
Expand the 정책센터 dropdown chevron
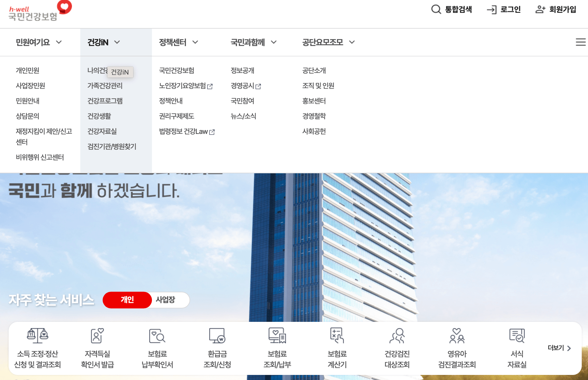click(x=196, y=42)
